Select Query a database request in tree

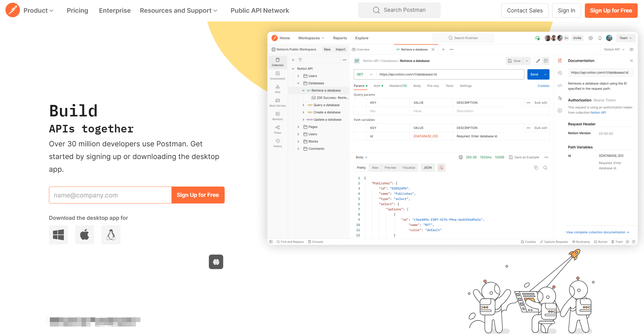[326, 105]
